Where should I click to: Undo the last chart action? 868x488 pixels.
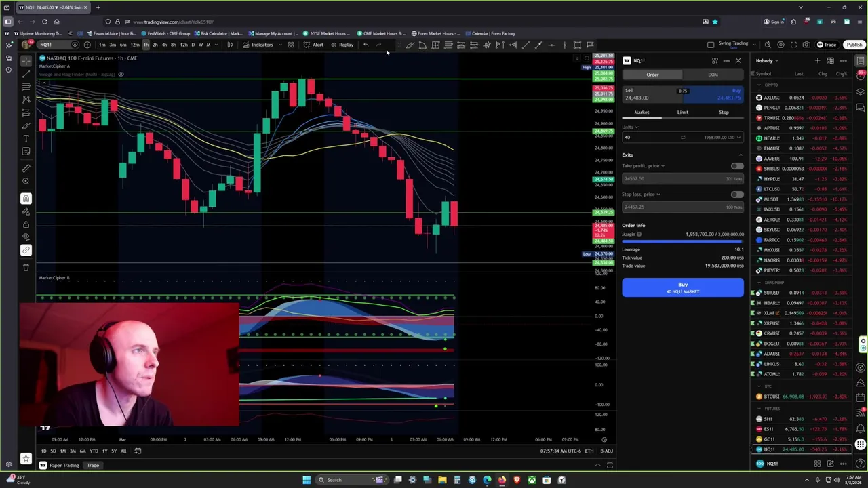click(x=366, y=45)
